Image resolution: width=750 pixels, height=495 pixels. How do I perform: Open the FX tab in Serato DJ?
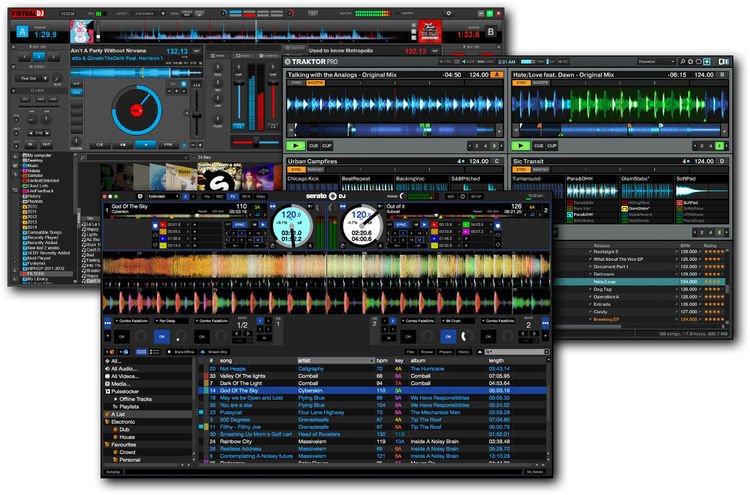233,196
